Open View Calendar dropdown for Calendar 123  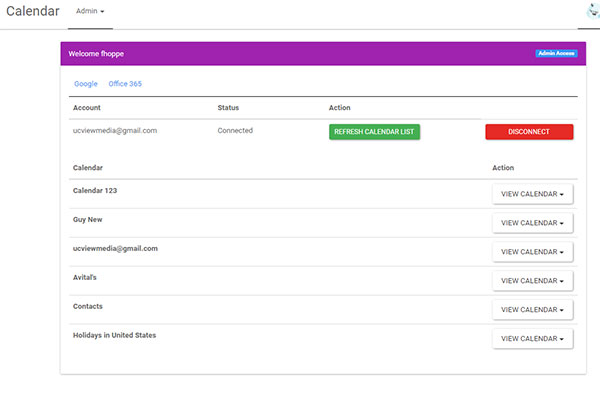pos(533,194)
